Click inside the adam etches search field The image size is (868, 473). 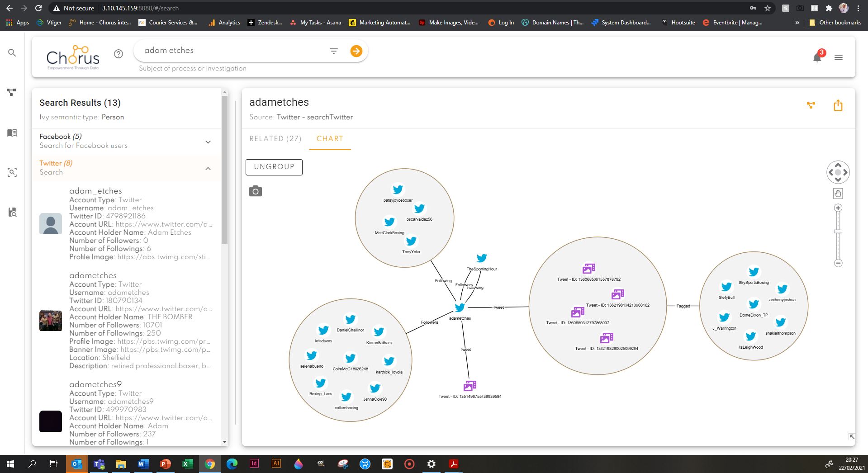(x=226, y=50)
